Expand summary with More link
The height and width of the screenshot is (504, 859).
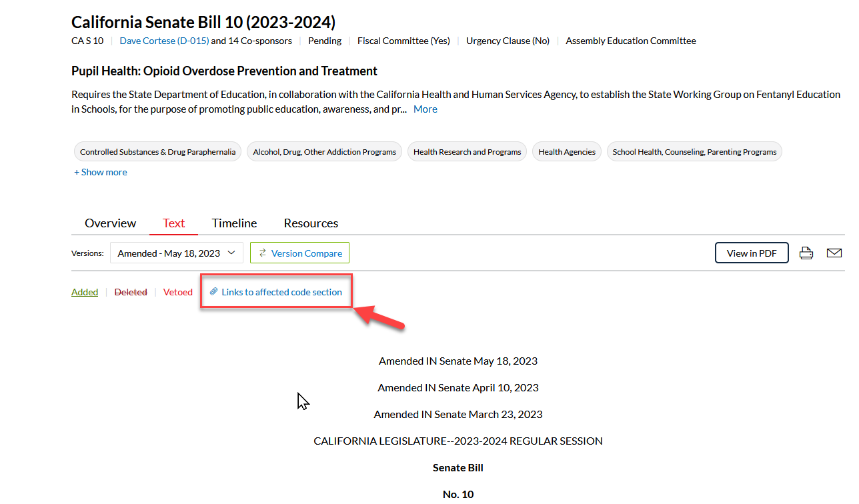pos(425,109)
